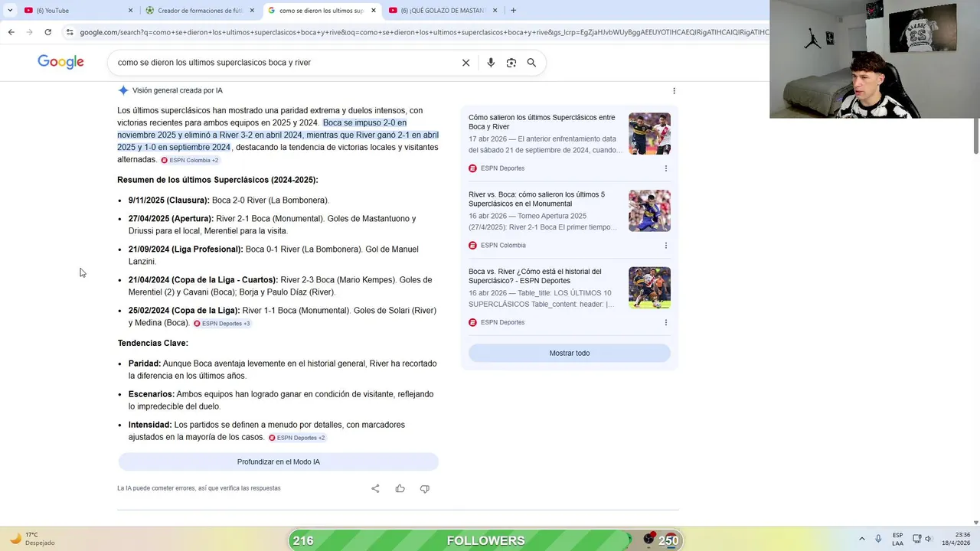Close the Creador de formaciones tab
Viewport: 980px width, 551px height.
[x=252, y=10]
